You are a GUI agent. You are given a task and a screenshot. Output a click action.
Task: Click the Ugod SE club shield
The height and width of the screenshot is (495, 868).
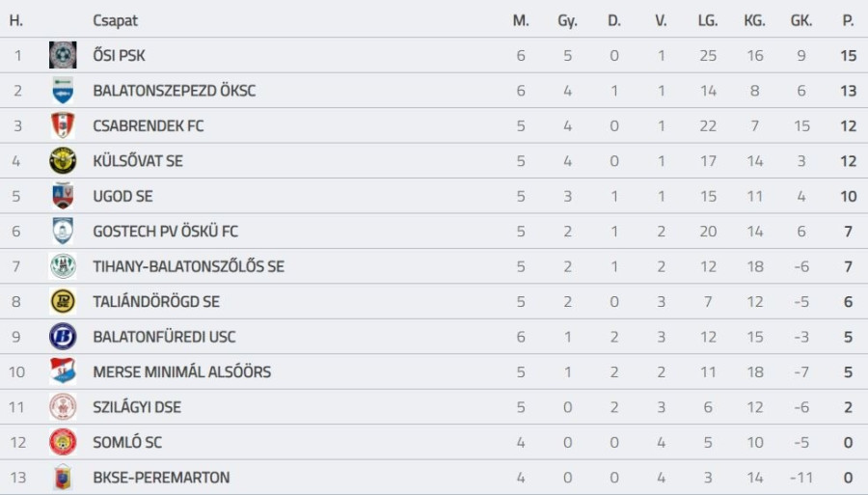63,196
